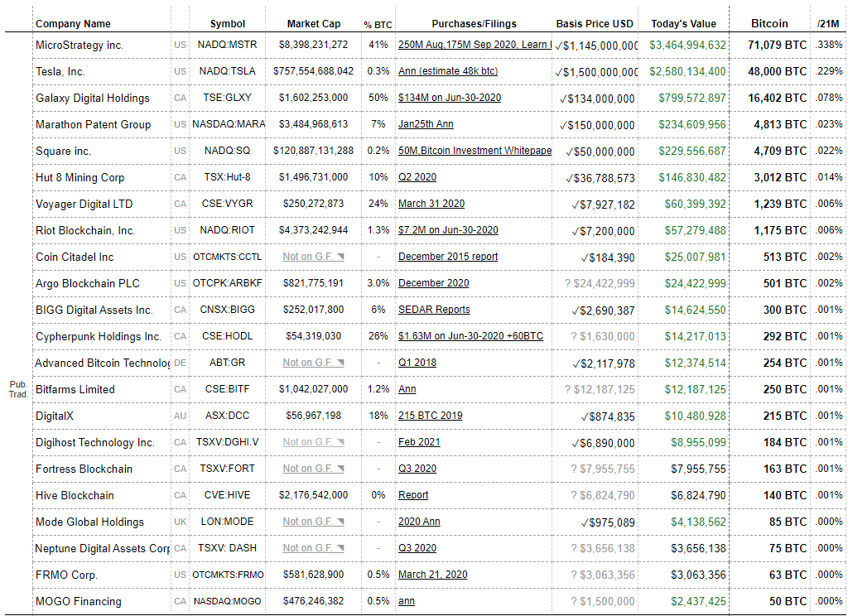
Task: Open Coin Citadel 'December 2015 report' link
Action: 448,257
